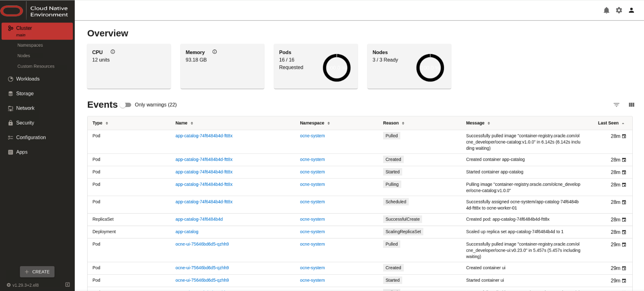Open app-catalog-74f6484b4d-ftt8x link in Pulled row
The image size is (644, 291).
point(204,136)
